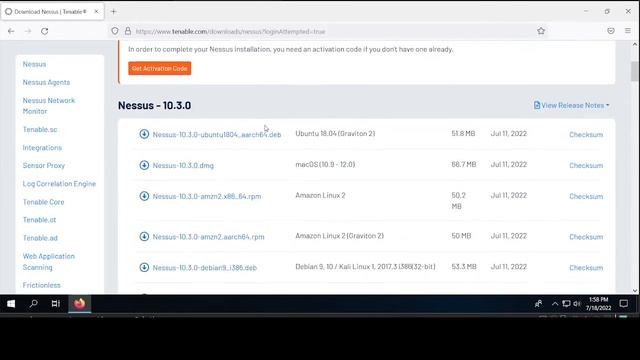This screenshot has width=640, height=360.
Task: Click the macOS (10.9 - 12.0) text
Action: 325,164
